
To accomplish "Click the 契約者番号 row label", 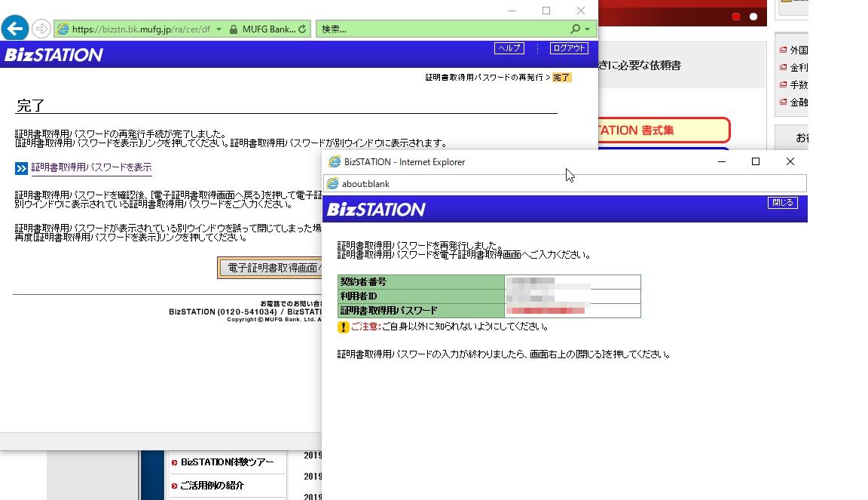I will (x=421, y=281).
